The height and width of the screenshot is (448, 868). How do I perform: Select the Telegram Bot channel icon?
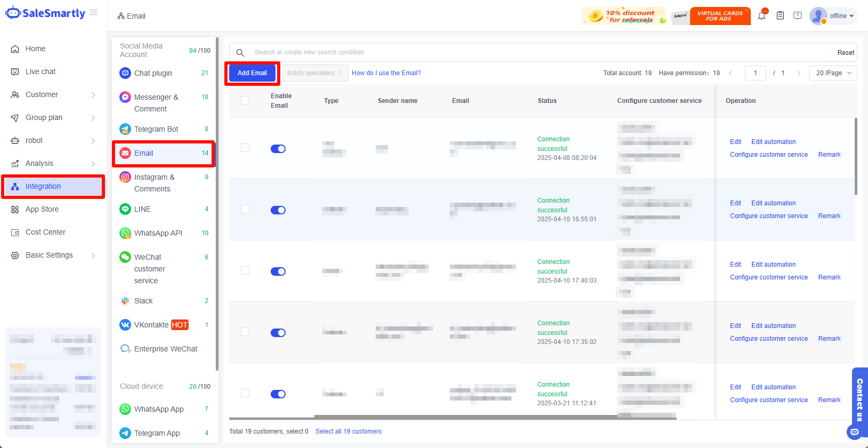(125, 129)
